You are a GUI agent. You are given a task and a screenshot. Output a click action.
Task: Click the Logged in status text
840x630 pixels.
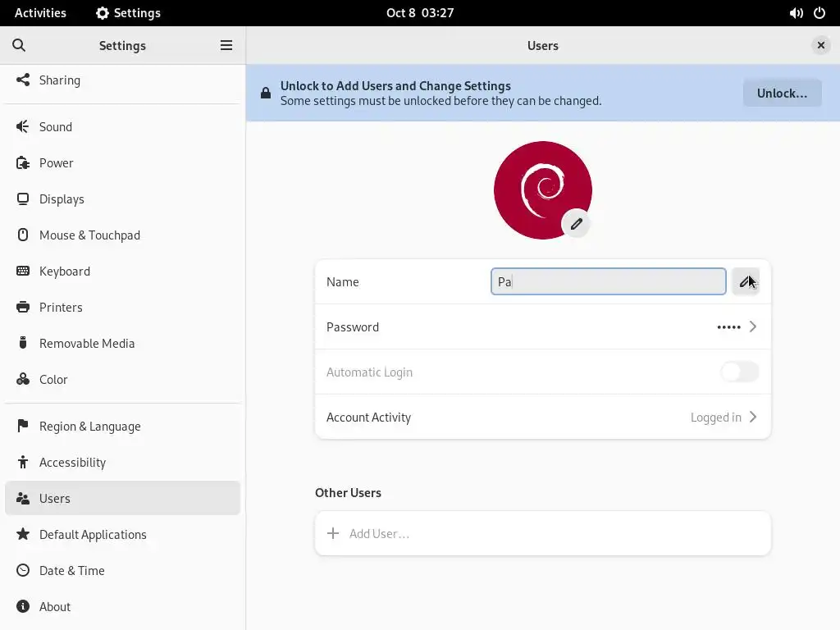(x=715, y=418)
